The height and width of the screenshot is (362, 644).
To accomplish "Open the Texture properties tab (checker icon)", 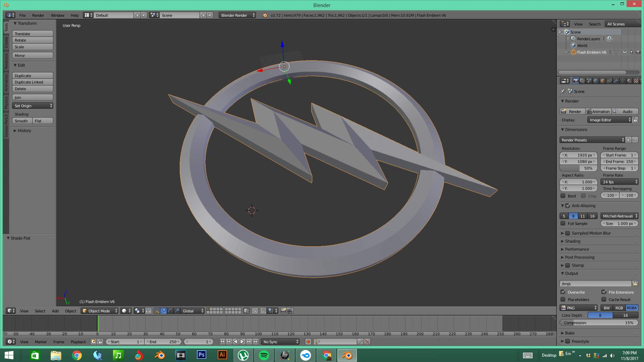I will (x=636, y=81).
